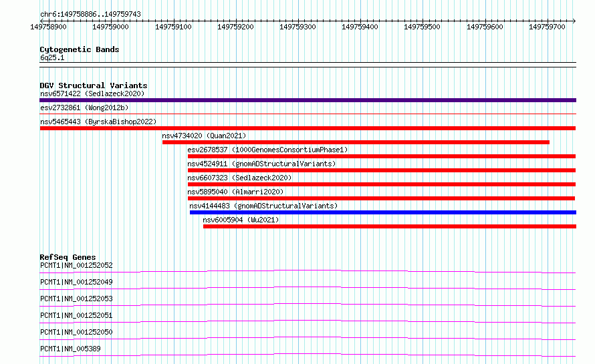Click the RefSeq Genes track heading

[68, 257]
